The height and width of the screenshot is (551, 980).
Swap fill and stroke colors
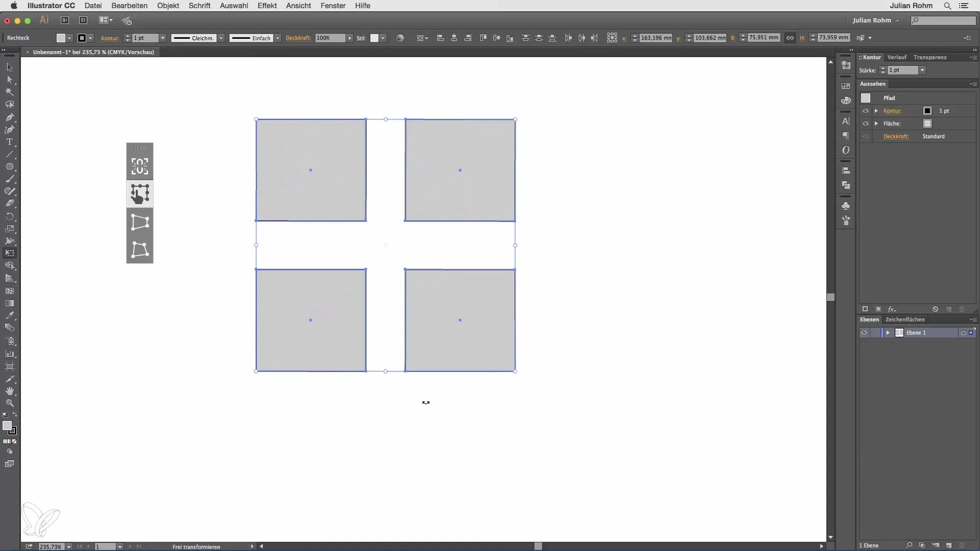click(15, 415)
